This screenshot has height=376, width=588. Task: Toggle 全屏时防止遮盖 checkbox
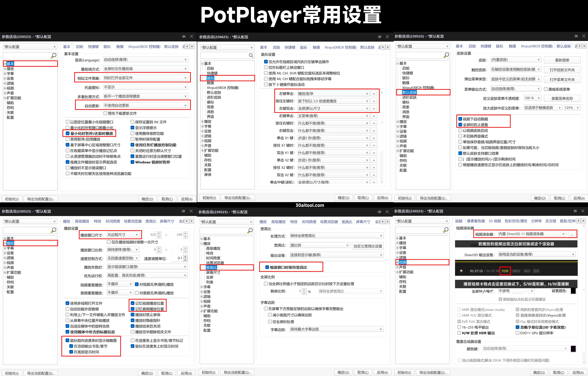point(460,125)
